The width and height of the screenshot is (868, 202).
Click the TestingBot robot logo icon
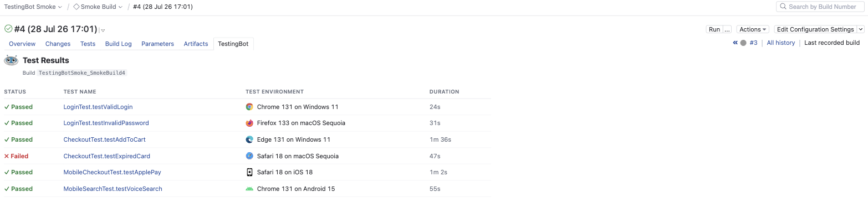(11, 60)
